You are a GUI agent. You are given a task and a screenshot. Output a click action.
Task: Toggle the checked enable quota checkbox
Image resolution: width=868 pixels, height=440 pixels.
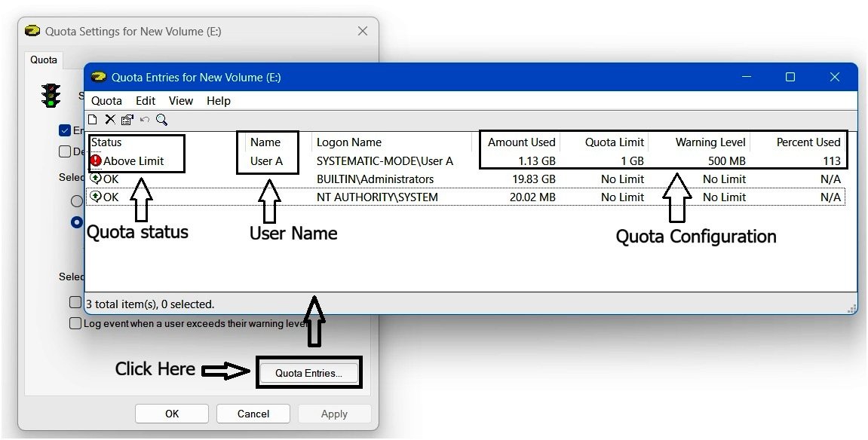point(65,131)
